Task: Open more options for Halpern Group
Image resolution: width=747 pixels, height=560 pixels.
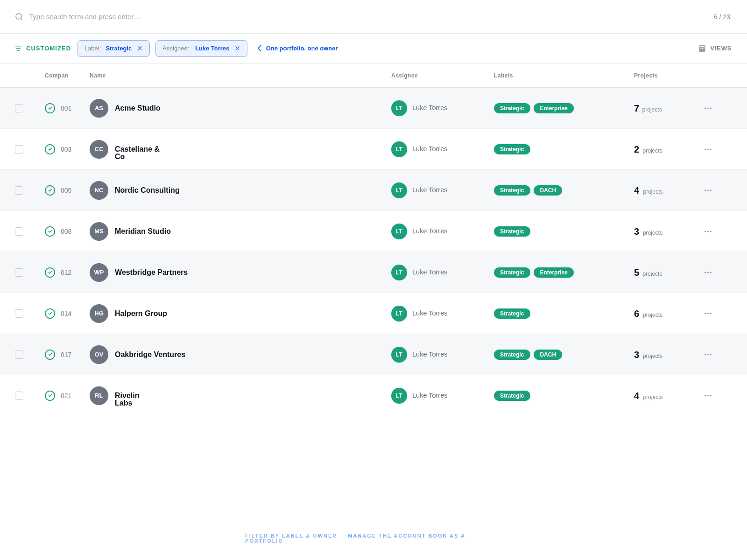Action: coord(708,314)
